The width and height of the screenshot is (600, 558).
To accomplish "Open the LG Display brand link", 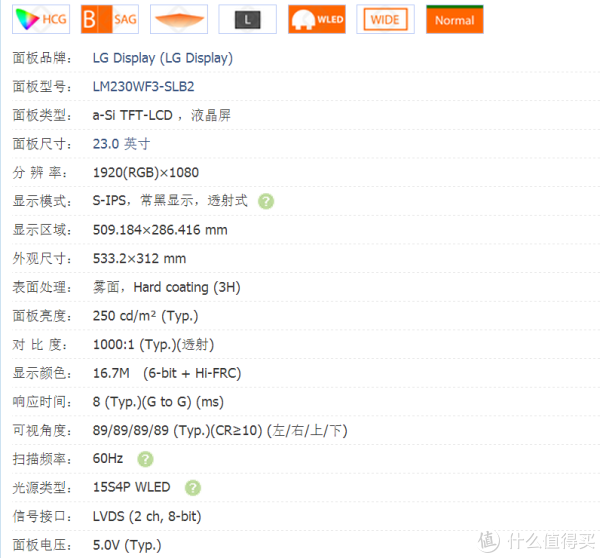I will (162, 58).
